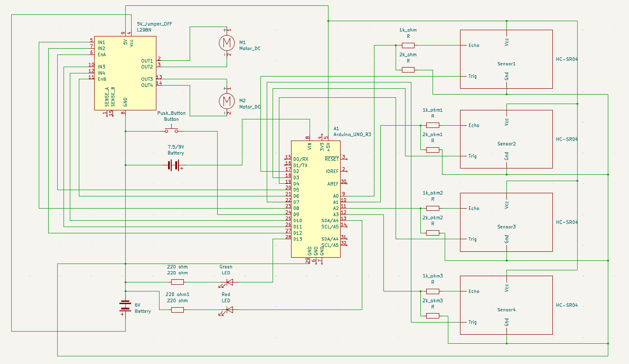Click the 2k_ohm3 resistor near Sensor4
The width and height of the screenshot is (629, 364).
coord(433,315)
